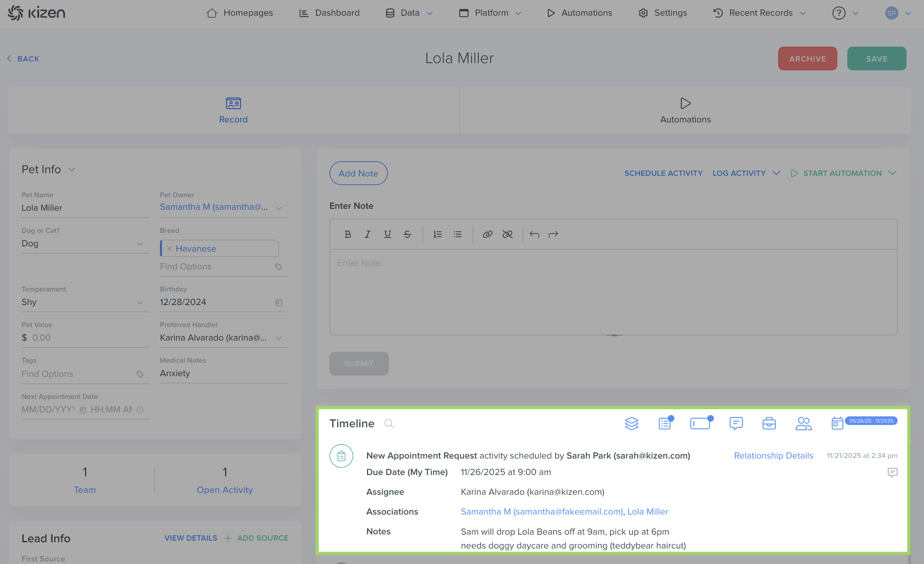The width and height of the screenshot is (924, 564).
Task: Open the layers filter icon in Timeline
Action: [631, 423]
